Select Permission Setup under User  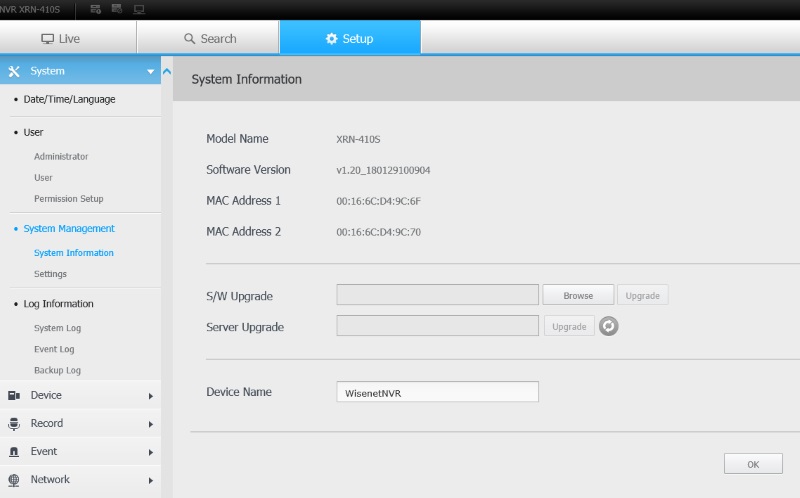tap(68, 199)
